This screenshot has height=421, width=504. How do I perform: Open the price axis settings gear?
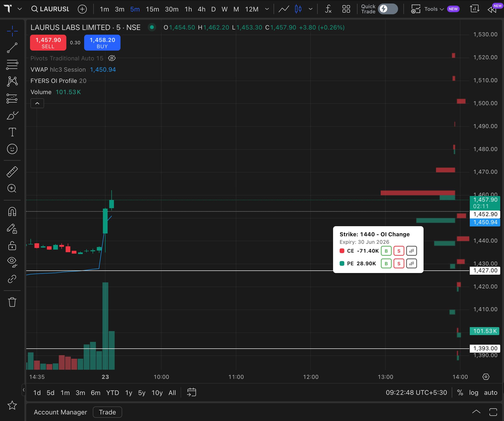tap(486, 377)
